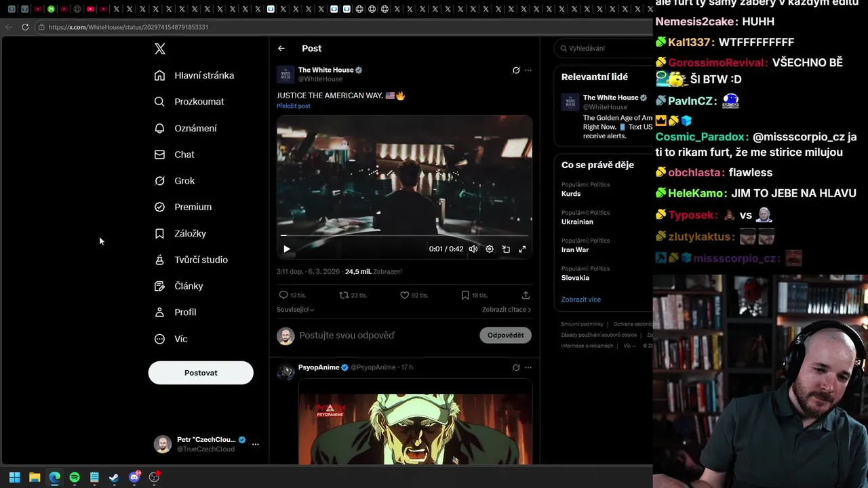This screenshot has height=488, width=868.
Task: Open Grok assistant
Action: [174, 181]
